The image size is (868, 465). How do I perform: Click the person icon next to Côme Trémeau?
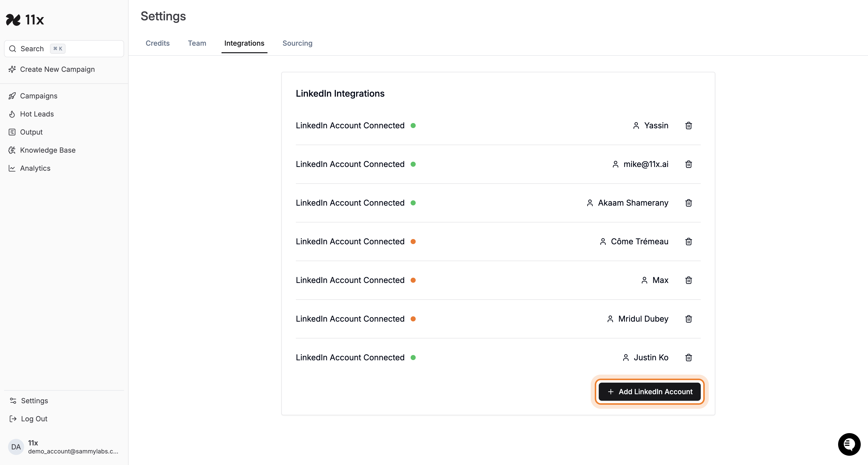coord(603,242)
